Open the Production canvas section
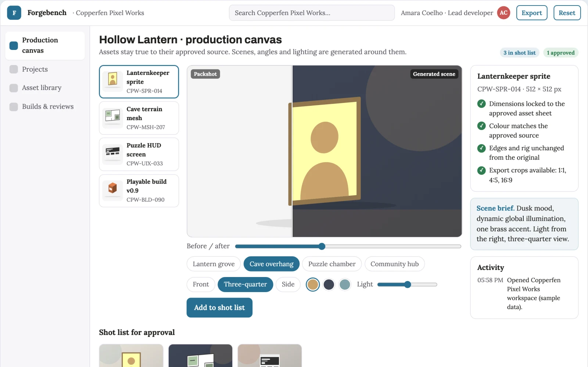 tap(45, 46)
